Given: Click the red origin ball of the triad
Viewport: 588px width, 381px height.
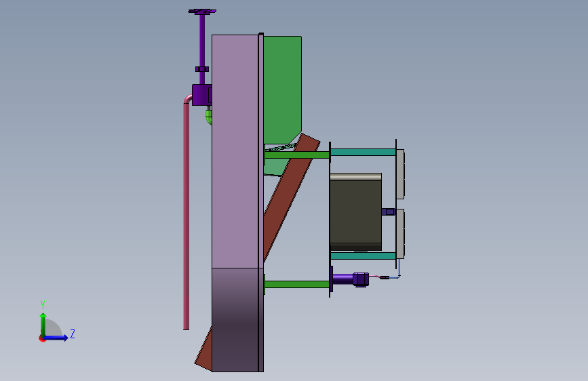Looking at the screenshot, I should click(x=42, y=339).
